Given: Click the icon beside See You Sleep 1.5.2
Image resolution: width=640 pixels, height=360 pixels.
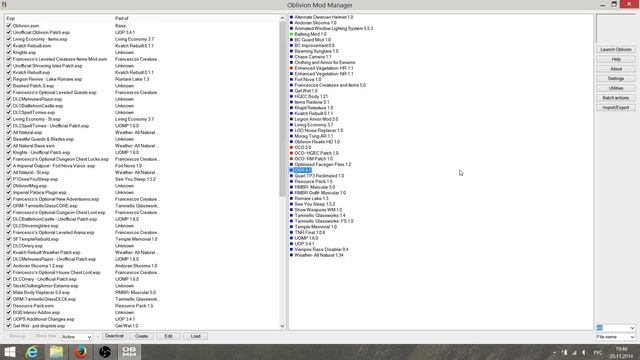Looking at the screenshot, I should point(291,204).
